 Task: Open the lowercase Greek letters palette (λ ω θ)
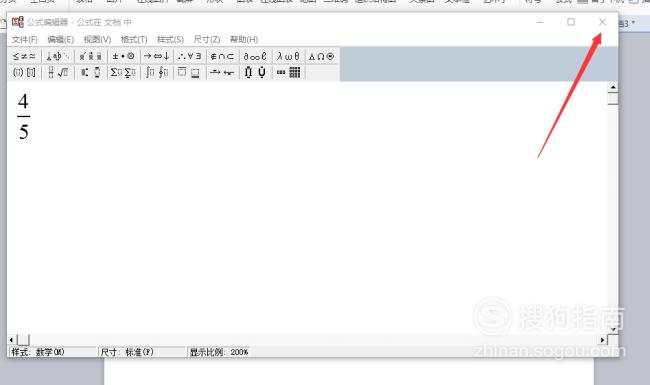289,56
